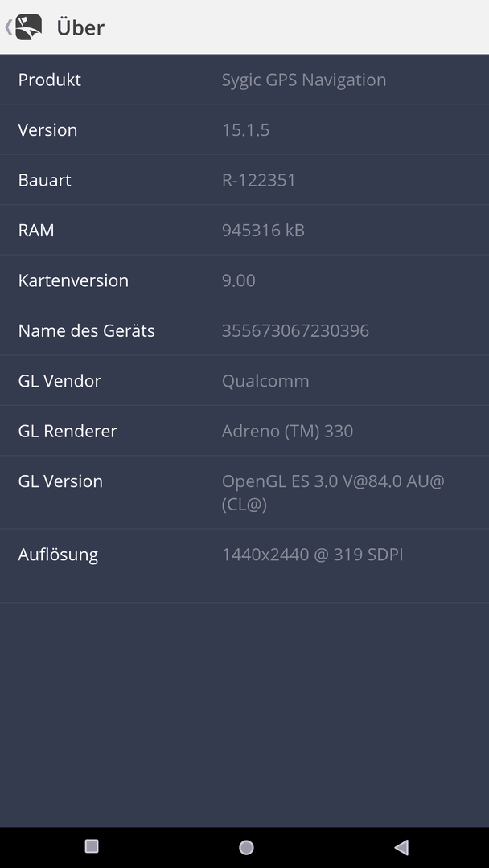Viewport: 489px width, 868px height.
Task: Tap the Android back triangle button
Action: click(x=401, y=847)
